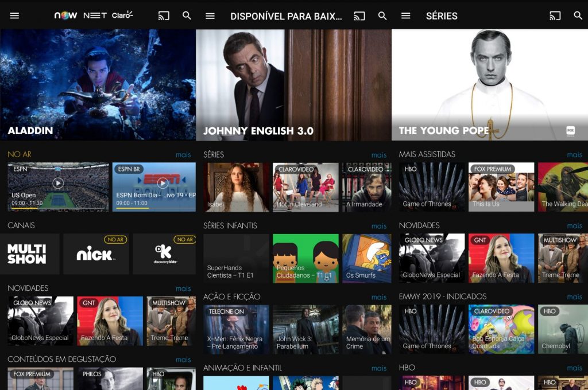Tap the search icon on the Disponível para Baixar screen
Screen dimensions: 588x390
[x=382, y=15]
